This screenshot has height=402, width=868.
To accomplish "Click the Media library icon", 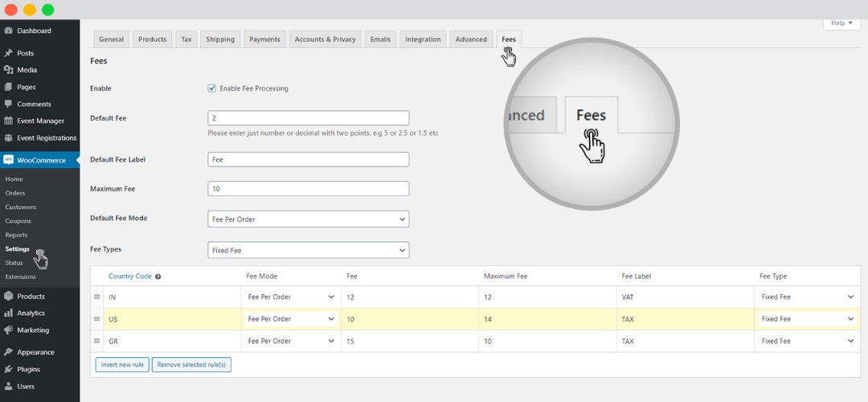I will click(x=8, y=70).
